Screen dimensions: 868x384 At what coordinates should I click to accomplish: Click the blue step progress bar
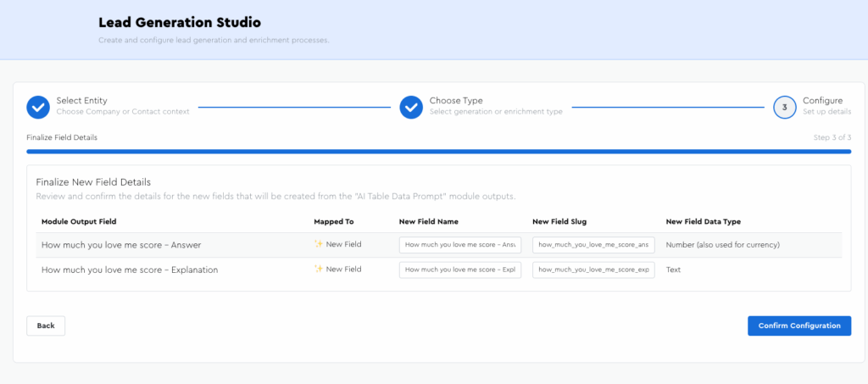tap(438, 152)
